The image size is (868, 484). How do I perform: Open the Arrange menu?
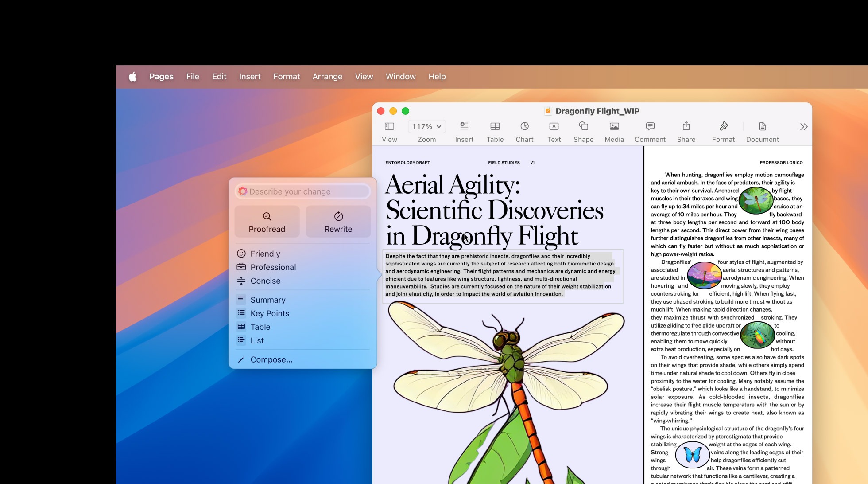327,77
